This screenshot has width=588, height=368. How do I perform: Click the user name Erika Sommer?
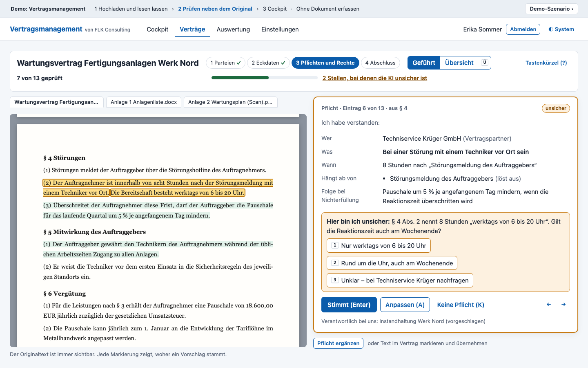coord(482,29)
